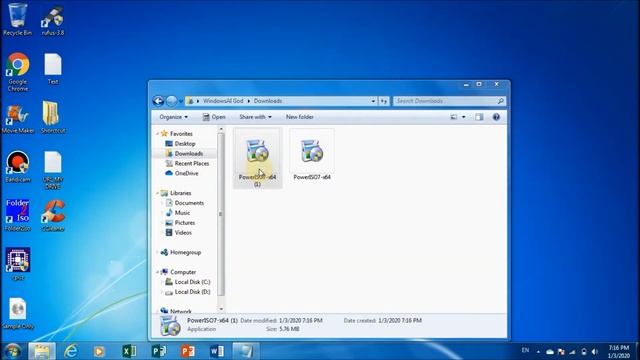Launch PowerPoint from the taskbar
Image resolution: width=640 pixels, height=360 pixels.
[187, 351]
